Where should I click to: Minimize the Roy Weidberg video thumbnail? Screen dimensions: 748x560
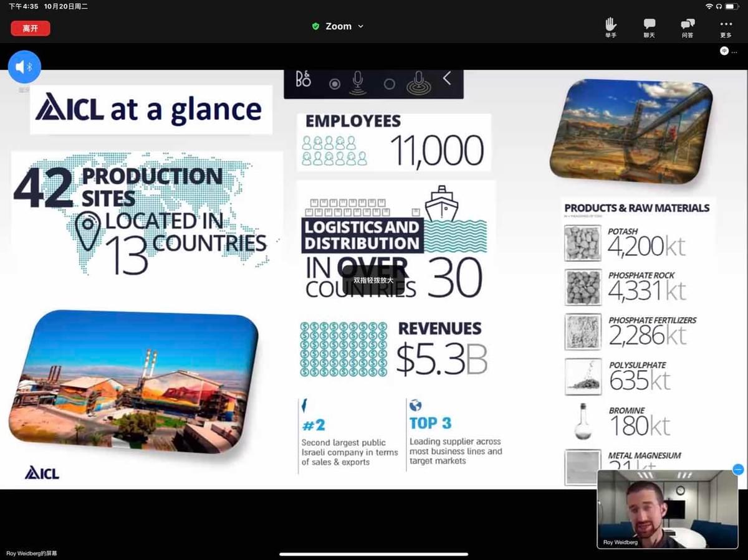tap(738, 470)
